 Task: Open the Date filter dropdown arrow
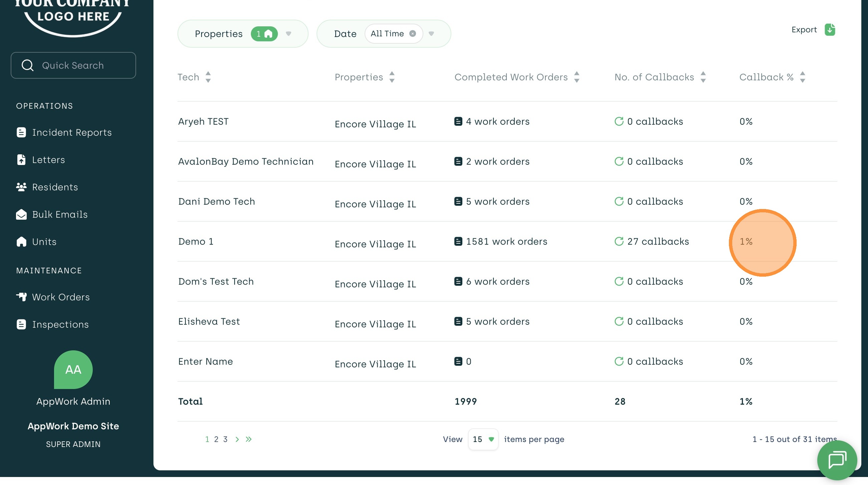tap(431, 34)
